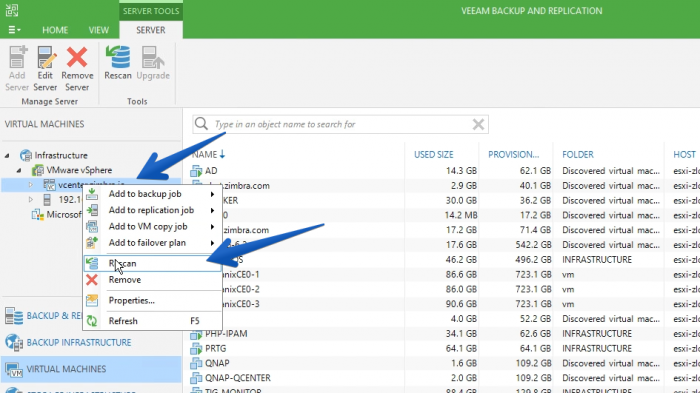700x393 pixels.
Task: Click the Add to replication job icon
Action: [x=92, y=210]
